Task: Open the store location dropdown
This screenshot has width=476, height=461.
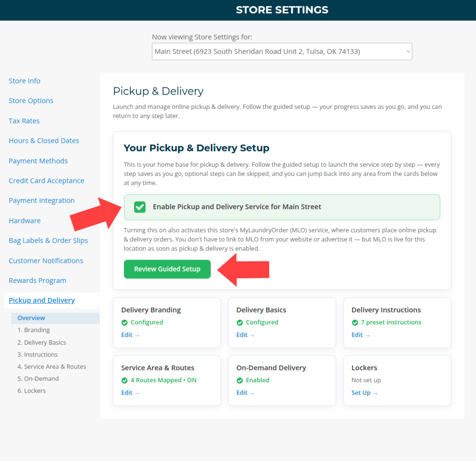Action: [x=282, y=52]
